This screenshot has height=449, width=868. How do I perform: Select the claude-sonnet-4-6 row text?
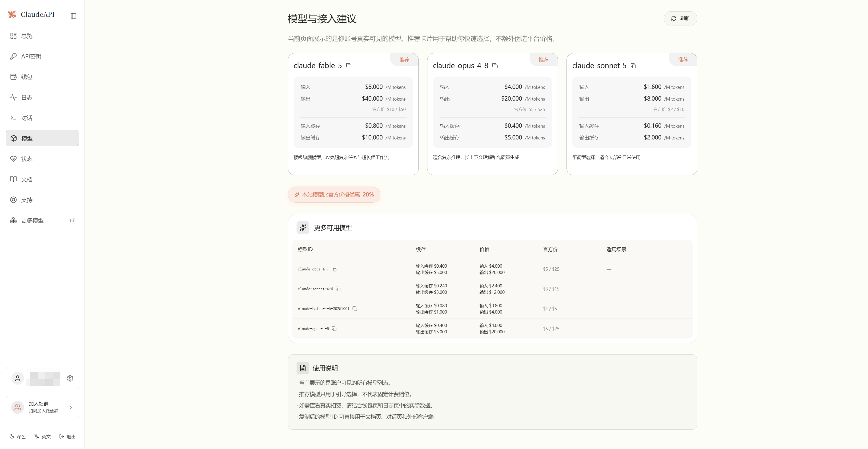tap(315, 289)
